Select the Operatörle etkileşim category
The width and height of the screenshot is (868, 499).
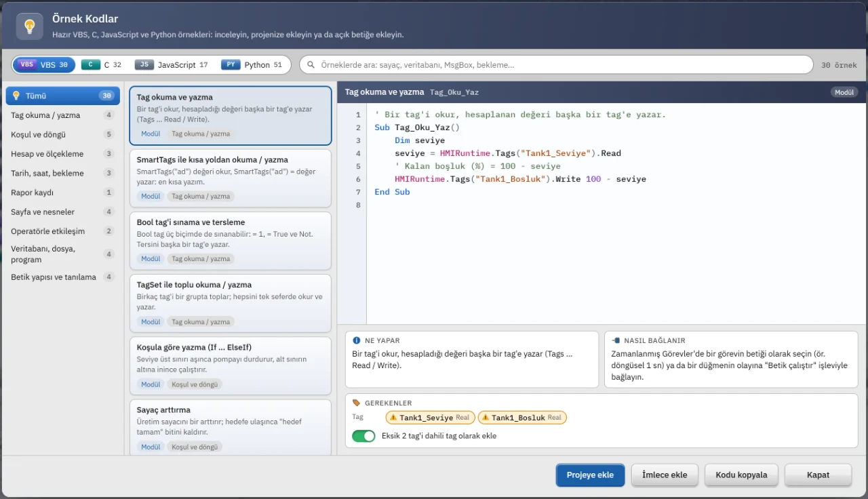tap(63, 231)
